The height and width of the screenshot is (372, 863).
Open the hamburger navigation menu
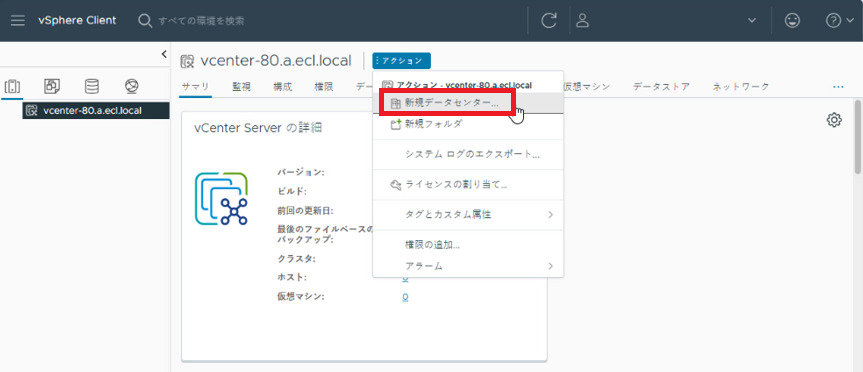click(x=18, y=20)
